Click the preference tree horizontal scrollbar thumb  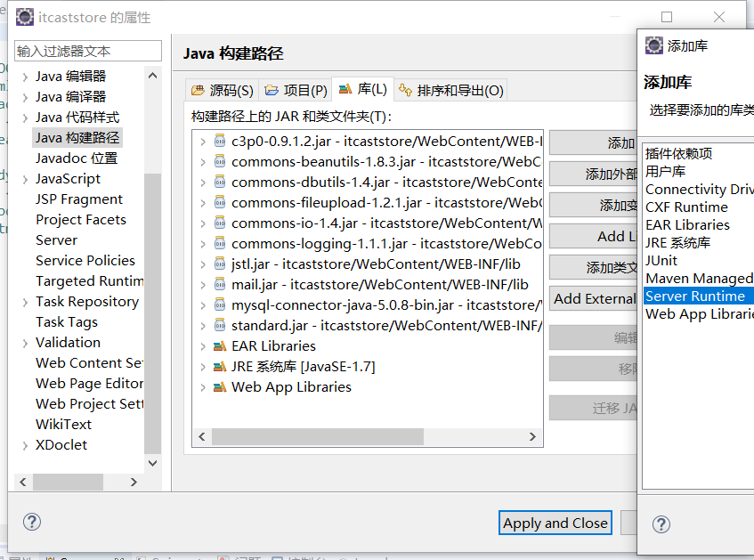(x=68, y=482)
